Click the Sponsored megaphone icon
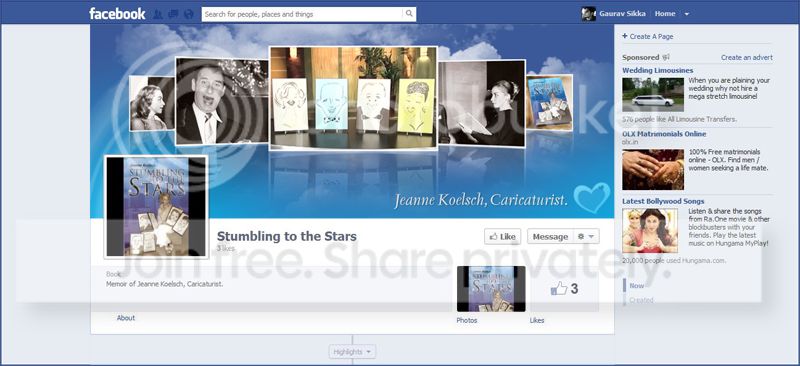Image resolution: width=800 pixels, height=366 pixels. coord(666,58)
